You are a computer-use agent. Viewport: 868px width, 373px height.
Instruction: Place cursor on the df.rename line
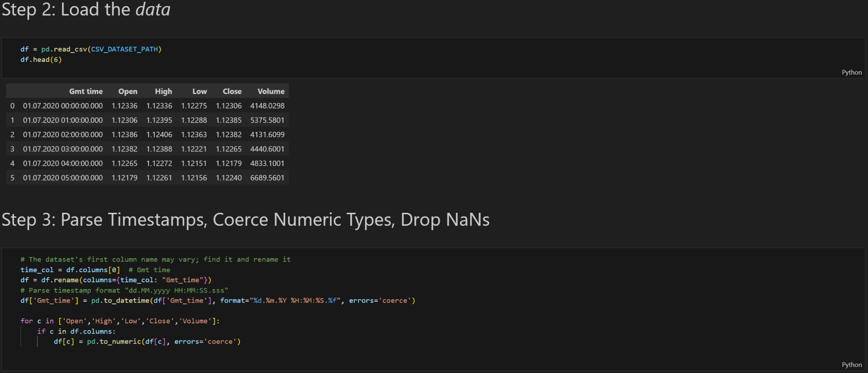point(116,280)
